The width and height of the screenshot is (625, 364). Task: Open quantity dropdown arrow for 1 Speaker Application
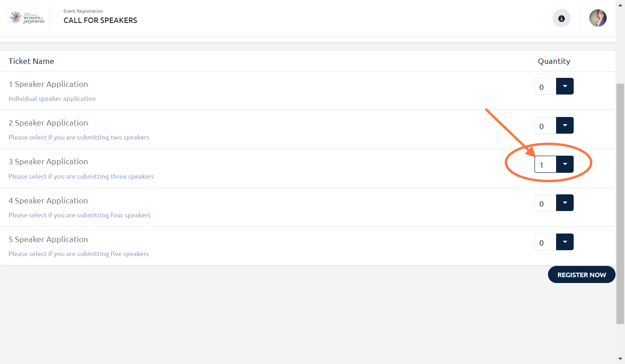point(565,86)
